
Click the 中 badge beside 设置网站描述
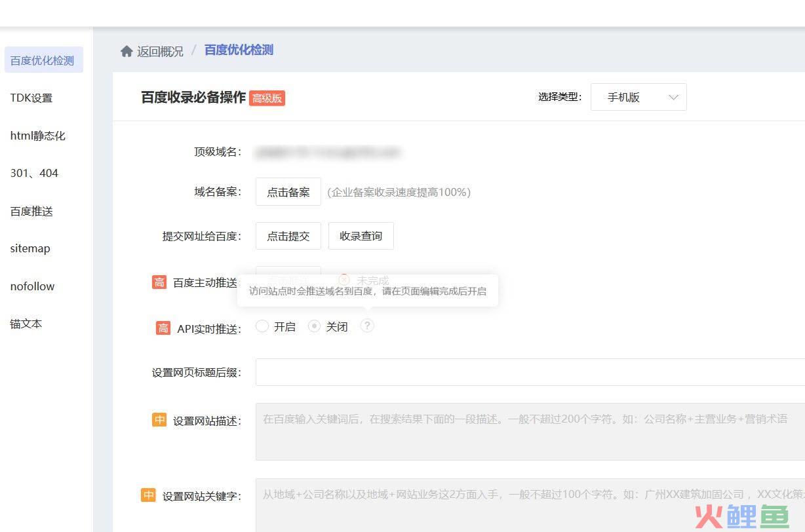(x=159, y=420)
